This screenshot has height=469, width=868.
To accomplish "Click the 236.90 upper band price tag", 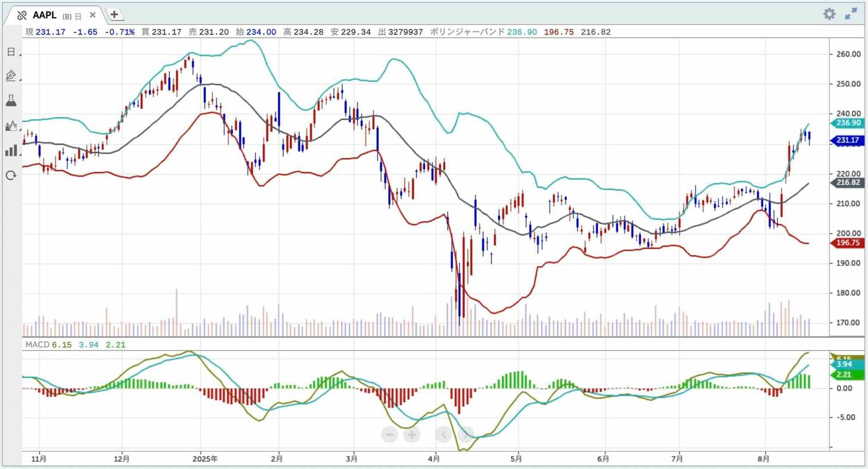I will [x=847, y=123].
